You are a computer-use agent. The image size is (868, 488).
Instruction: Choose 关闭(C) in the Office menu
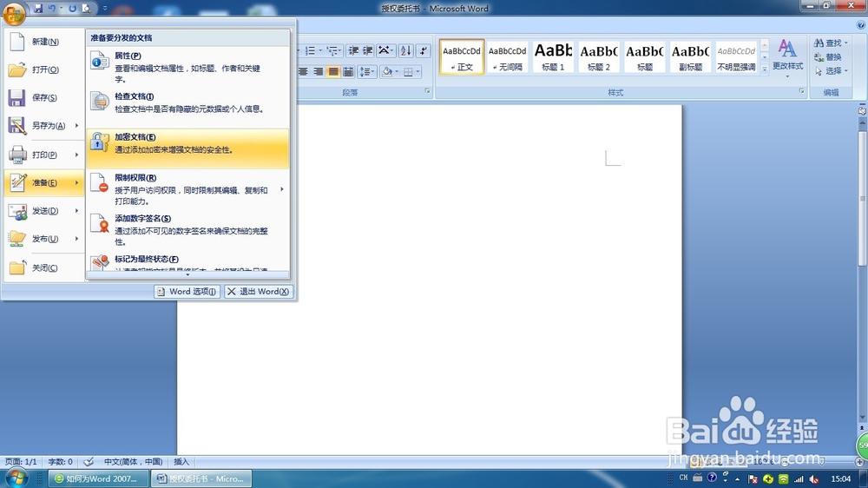click(44, 267)
